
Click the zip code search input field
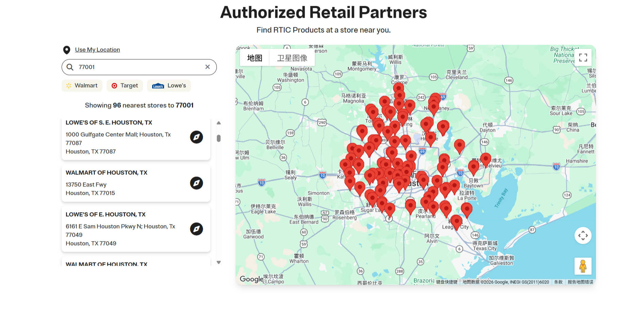tap(139, 67)
